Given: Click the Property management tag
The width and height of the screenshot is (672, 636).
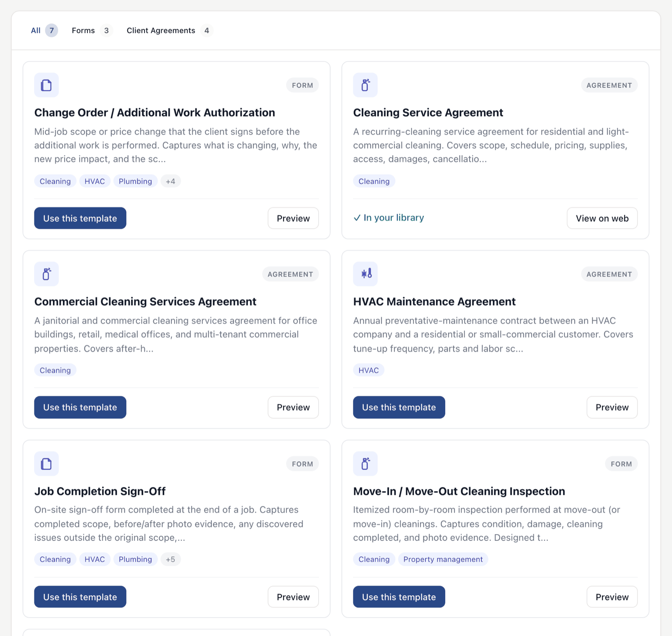Looking at the screenshot, I should point(443,559).
